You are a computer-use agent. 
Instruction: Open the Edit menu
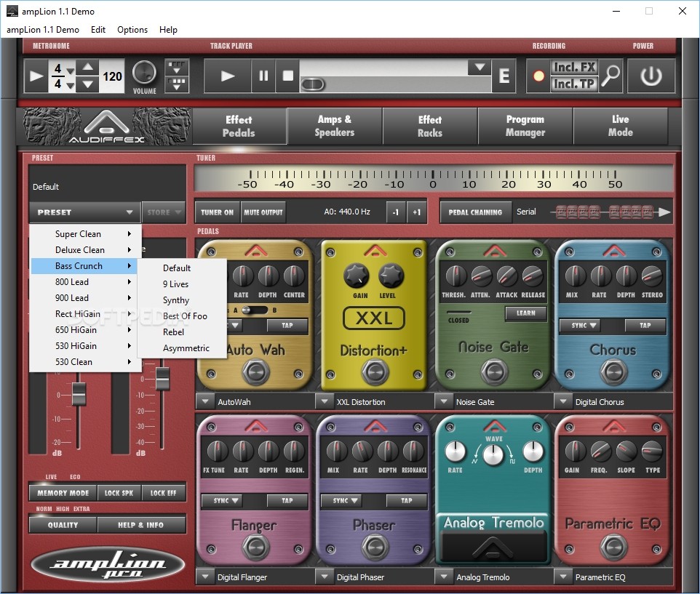pos(98,29)
